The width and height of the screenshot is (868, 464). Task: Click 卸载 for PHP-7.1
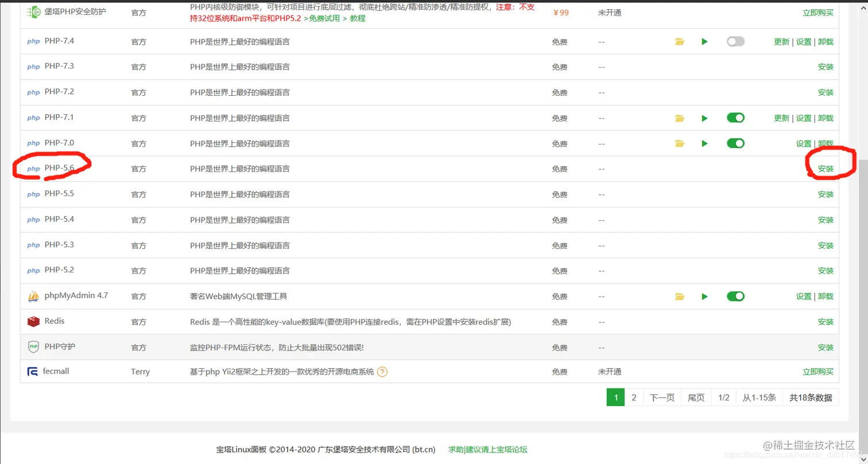[x=826, y=118]
